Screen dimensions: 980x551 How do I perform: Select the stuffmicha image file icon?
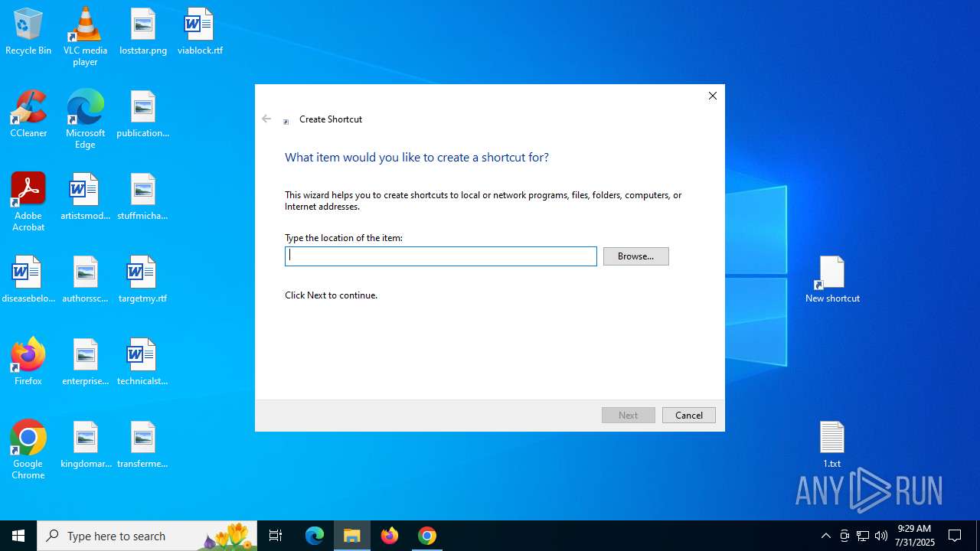tap(143, 197)
